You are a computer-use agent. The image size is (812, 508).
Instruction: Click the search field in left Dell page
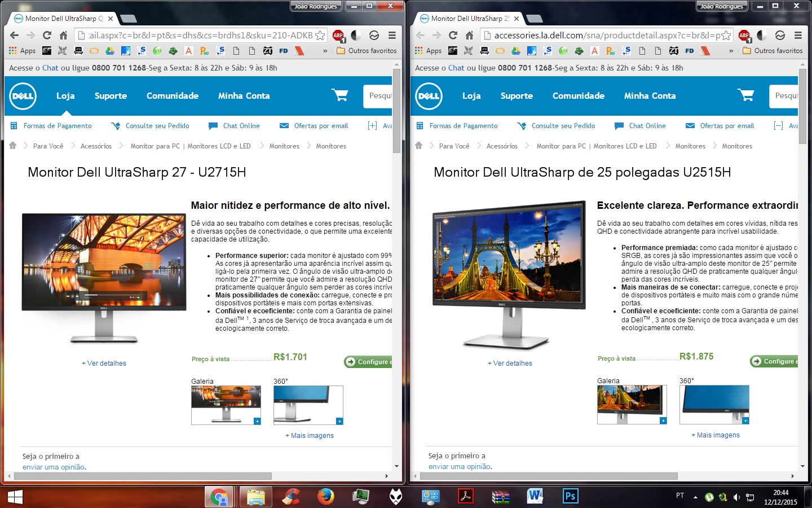[378, 96]
